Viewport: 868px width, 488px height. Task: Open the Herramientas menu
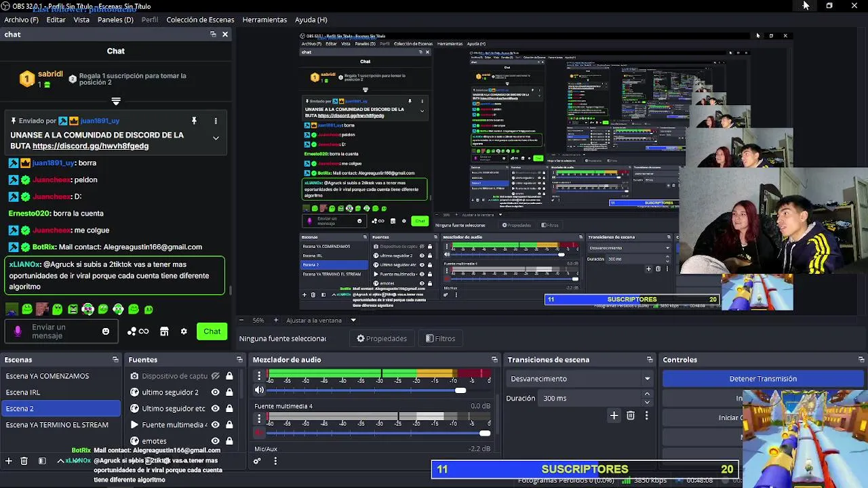264,20
